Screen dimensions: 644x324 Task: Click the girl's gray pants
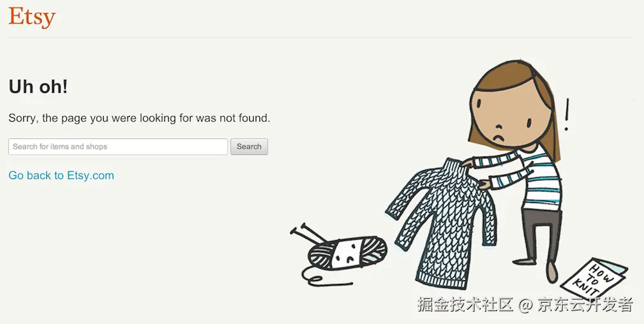(x=542, y=234)
